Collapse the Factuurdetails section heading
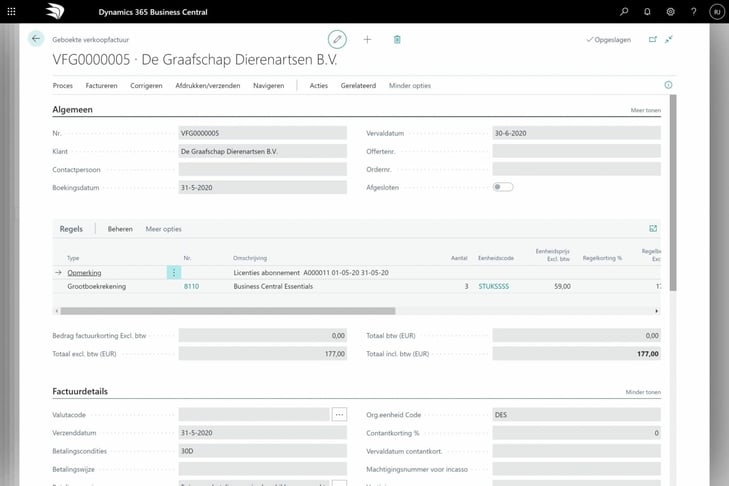This screenshot has height=486, width=729. 80,391
